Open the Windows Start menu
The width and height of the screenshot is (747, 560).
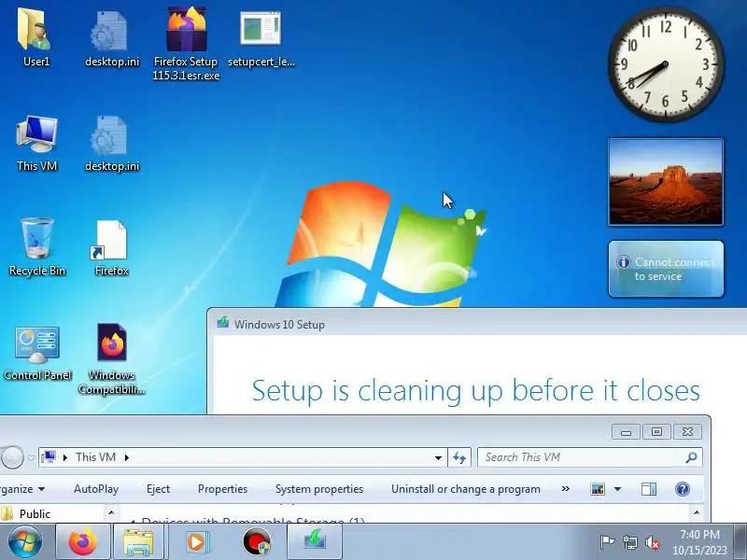pyautogui.click(x=25, y=542)
